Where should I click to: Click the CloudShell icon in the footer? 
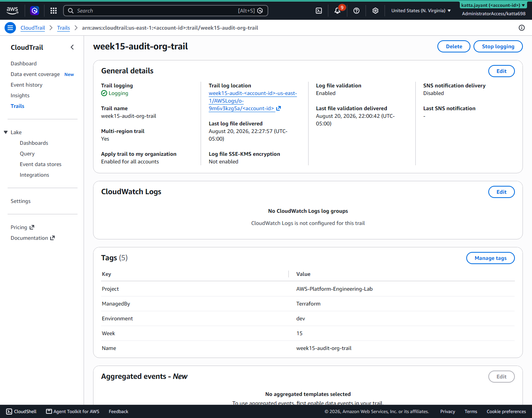(9, 412)
